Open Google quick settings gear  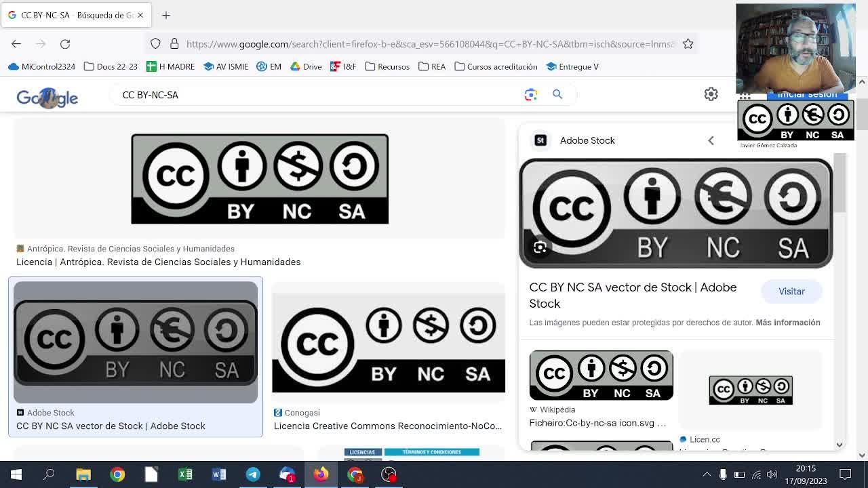(711, 94)
